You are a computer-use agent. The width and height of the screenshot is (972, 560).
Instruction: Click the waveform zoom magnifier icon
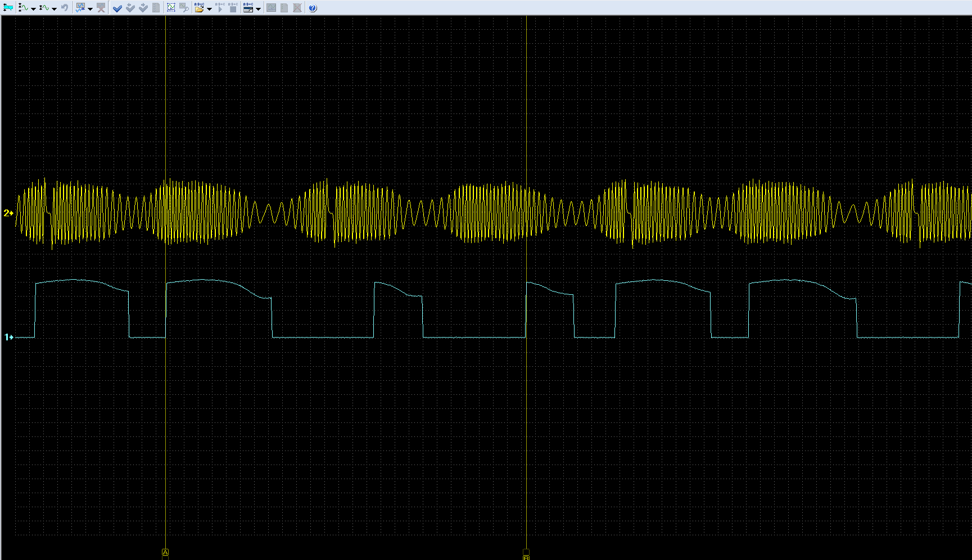[x=184, y=8]
